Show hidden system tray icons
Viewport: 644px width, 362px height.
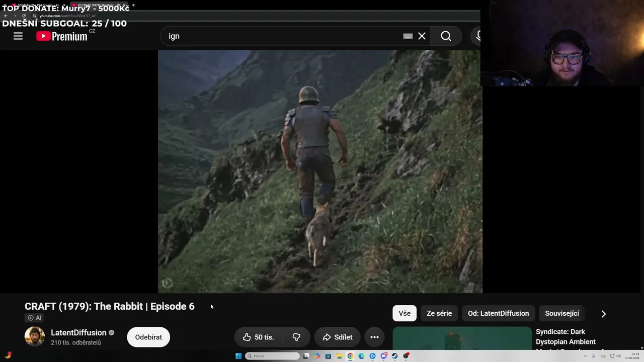pos(585,356)
